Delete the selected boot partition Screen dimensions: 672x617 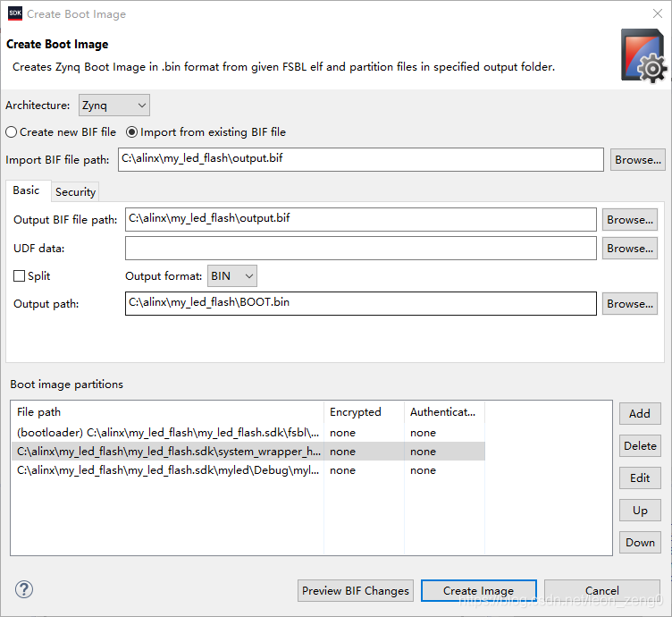click(x=639, y=445)
